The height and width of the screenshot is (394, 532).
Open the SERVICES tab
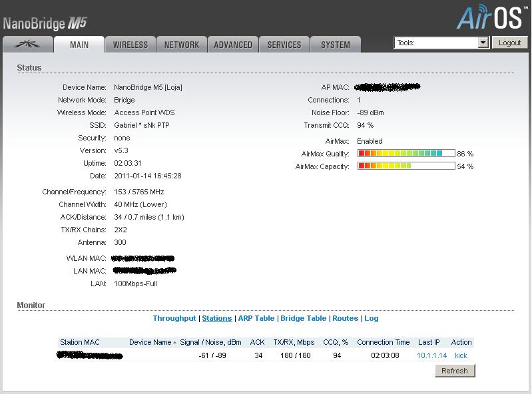pyautogui.click(x=284, y=45)
